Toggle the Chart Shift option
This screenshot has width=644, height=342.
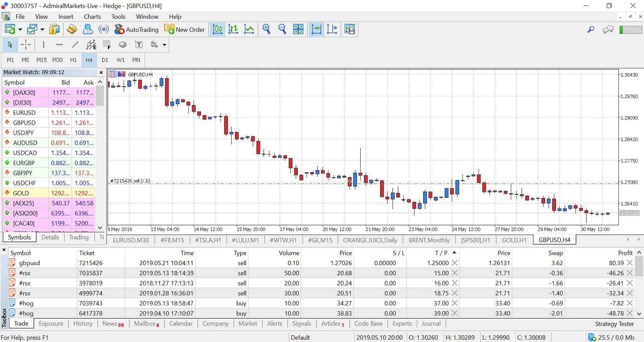pyautogui.click(x=332, y=29)
